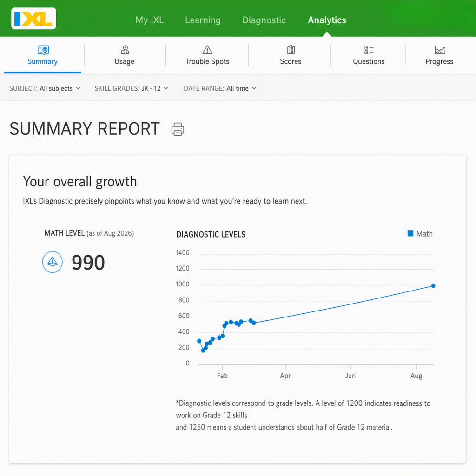This screenshot has width=476, height=476.
Task: Open the Questions tab label
Action: pos(369,61)
